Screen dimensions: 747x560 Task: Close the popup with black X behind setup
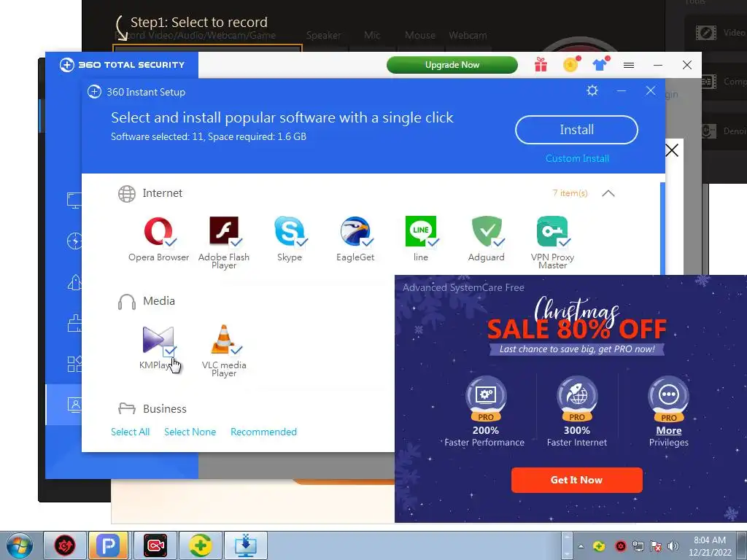[672, 150]
